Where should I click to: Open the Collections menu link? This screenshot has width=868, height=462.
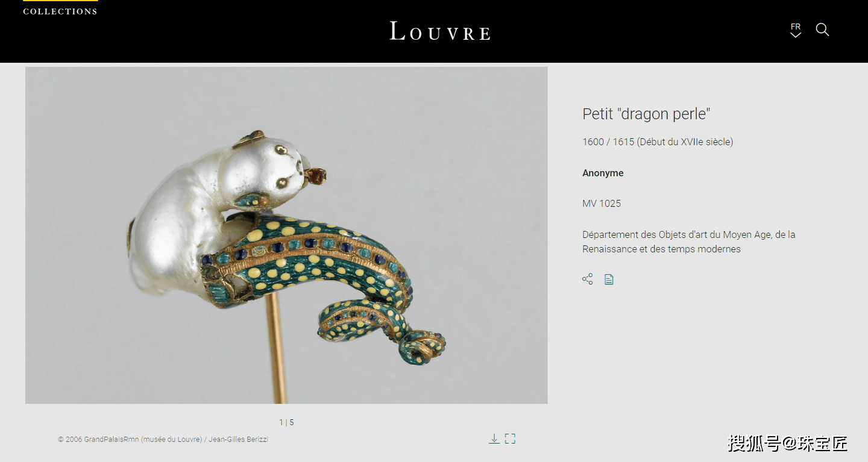[60, 11]
